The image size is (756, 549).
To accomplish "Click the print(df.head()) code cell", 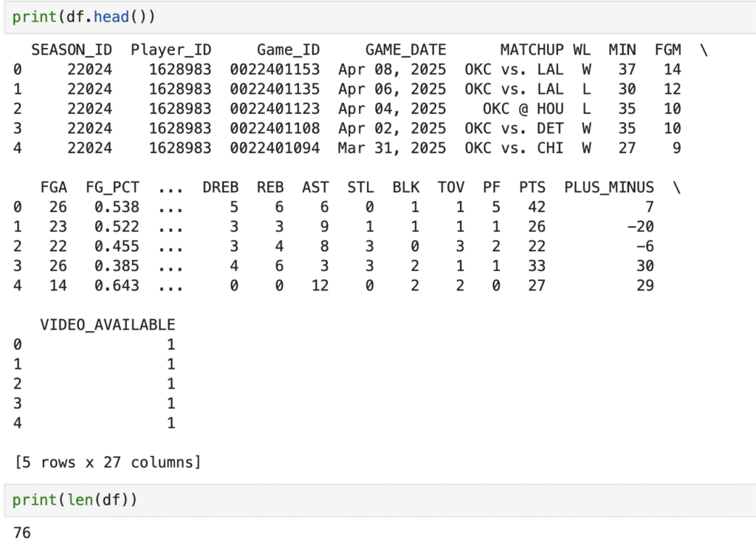I will [380, 18].
